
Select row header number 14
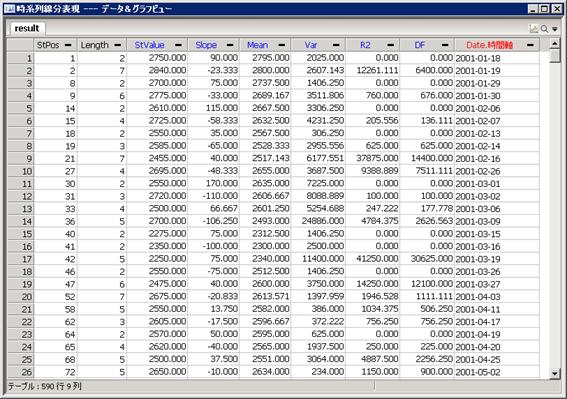pos(21,221)
